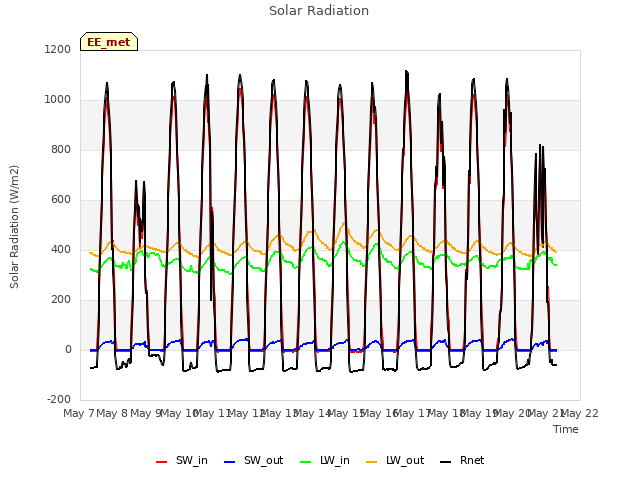Click the May 20 x-axis tick label
Image resolution: width=640 pixels, height=480 pixels.
pos(513,414)
